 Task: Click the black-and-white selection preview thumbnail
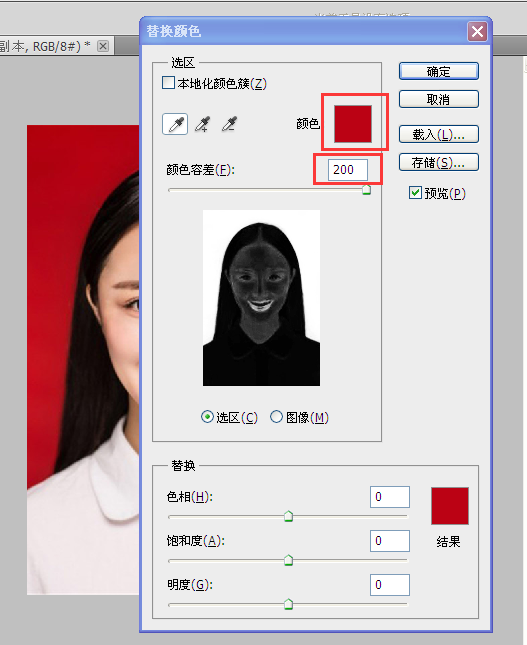pyautogui.click(x=261, y=298)
